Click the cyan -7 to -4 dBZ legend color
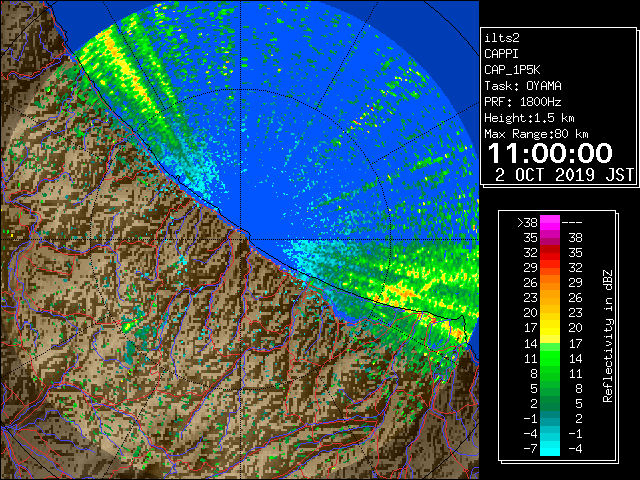This screenshot has width=640, height=480. click(x=550, y=448)
